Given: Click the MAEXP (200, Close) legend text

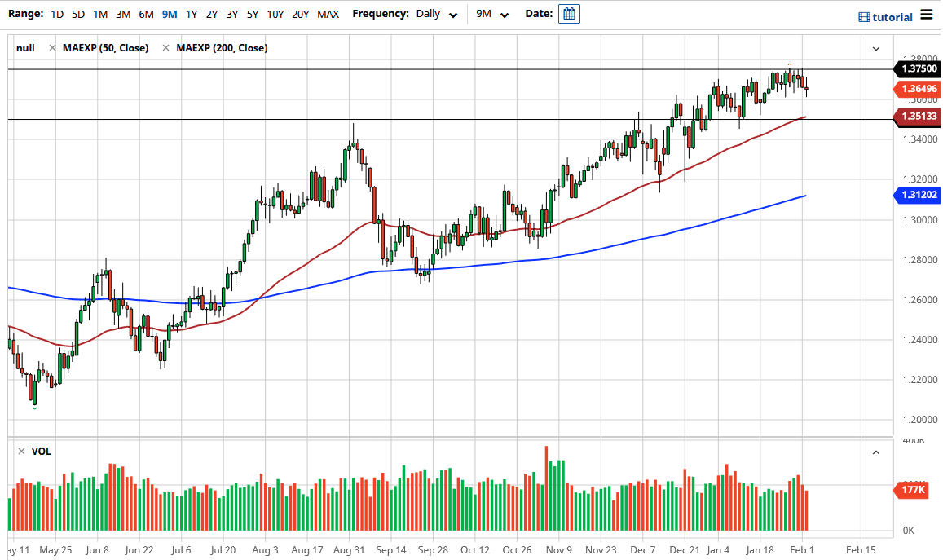Looking at the screenshot, I should tap(222, 48).
